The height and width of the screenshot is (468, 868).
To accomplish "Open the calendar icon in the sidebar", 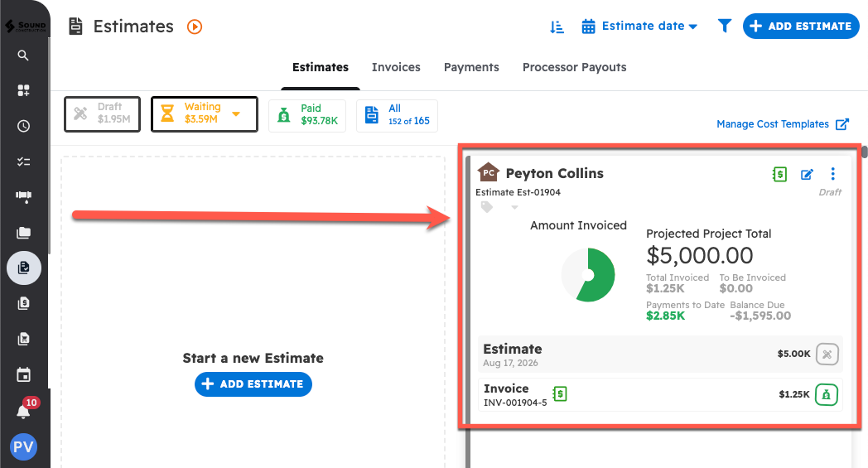I will tap(23, 374).
